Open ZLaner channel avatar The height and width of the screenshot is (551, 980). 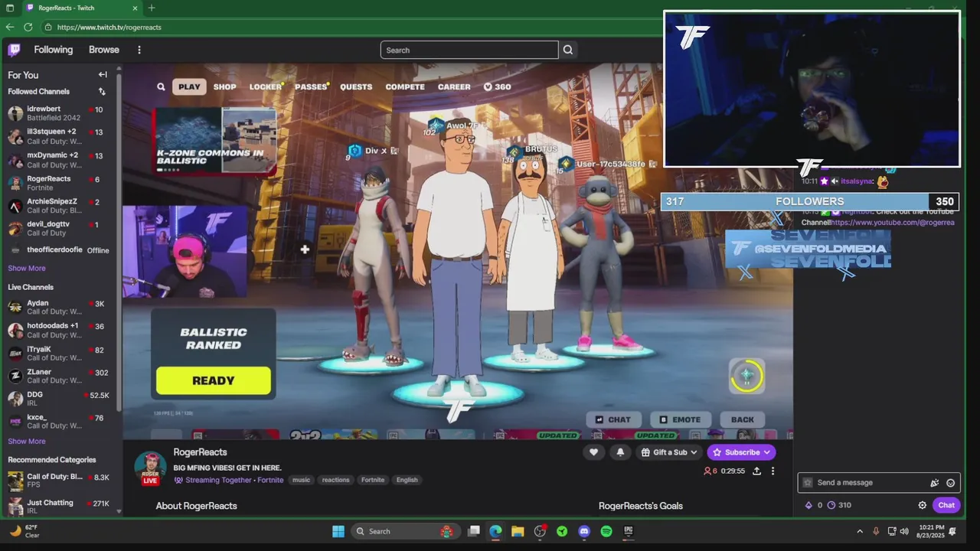click(x=15, y=376)
